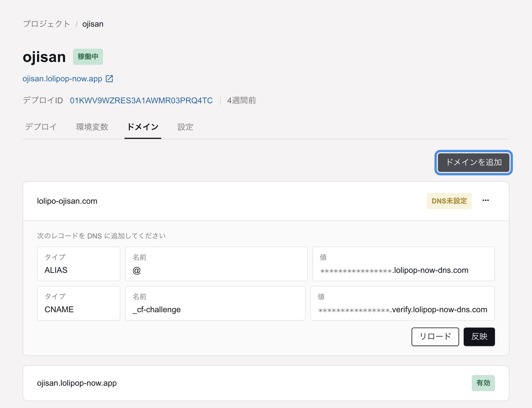Click the lolipo-ojisan.com domain name

pos(67,201)
